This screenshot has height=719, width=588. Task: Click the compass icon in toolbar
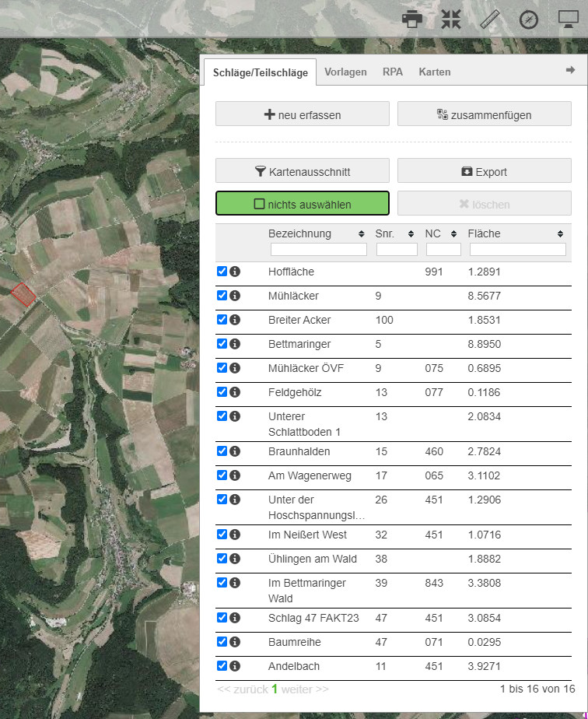[x=528, y=19]
